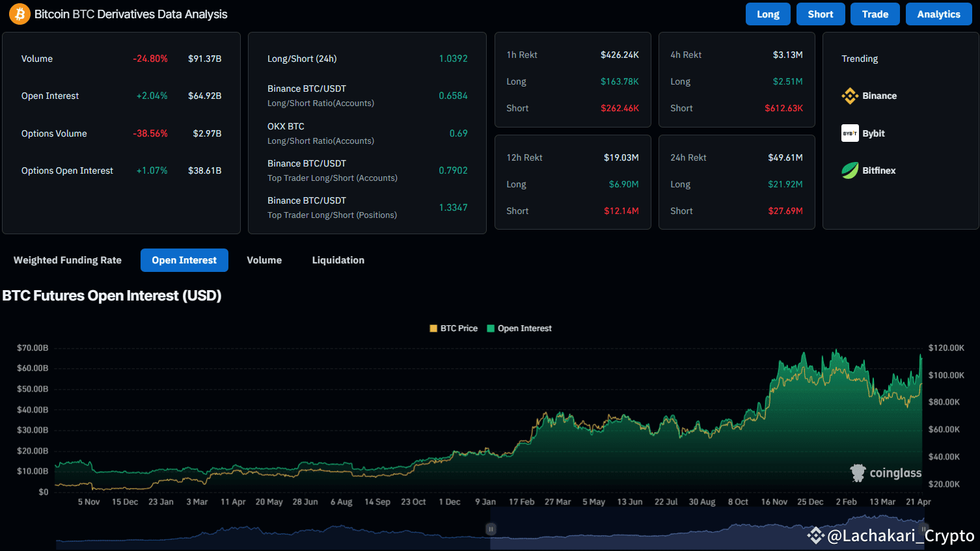The height and width of the screenshot is (551, 980).
Task: Toggle the Open Interest legend series
Action: click(519, 329)
